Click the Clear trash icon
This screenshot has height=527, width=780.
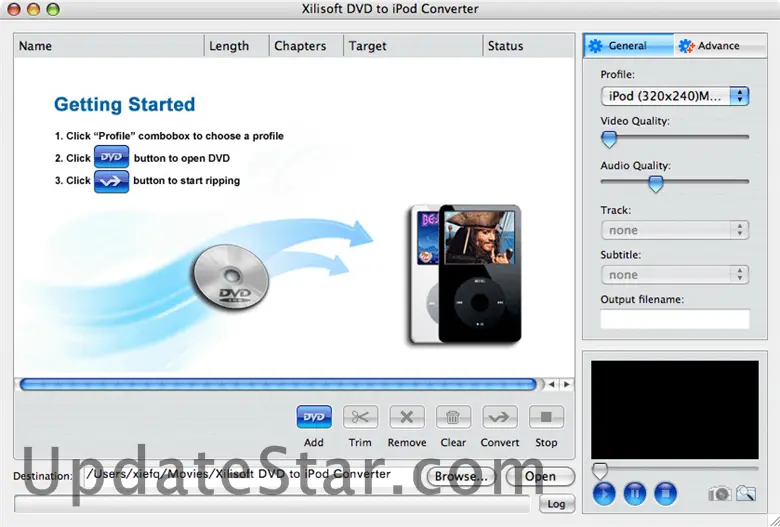tap(453, 417)
